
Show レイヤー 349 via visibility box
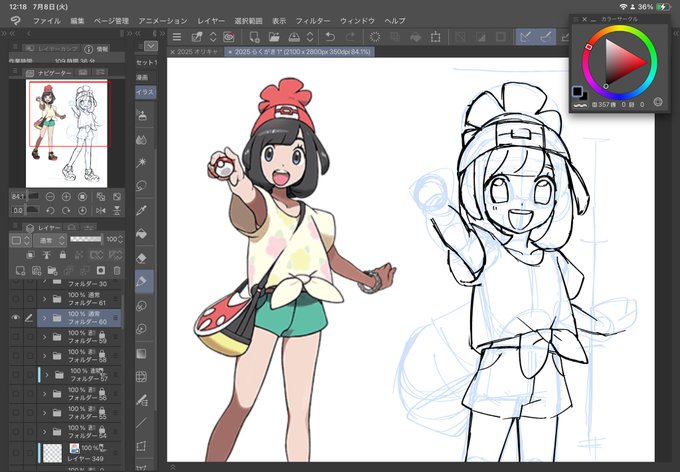[16, 453]
